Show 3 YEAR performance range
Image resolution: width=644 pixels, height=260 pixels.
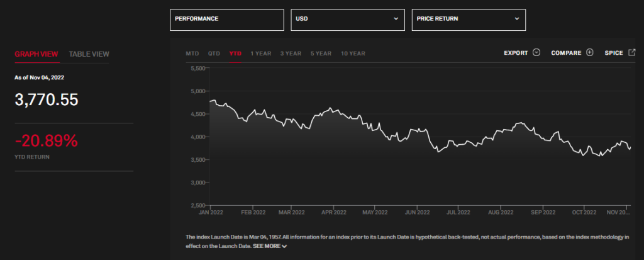pos(291,54)
